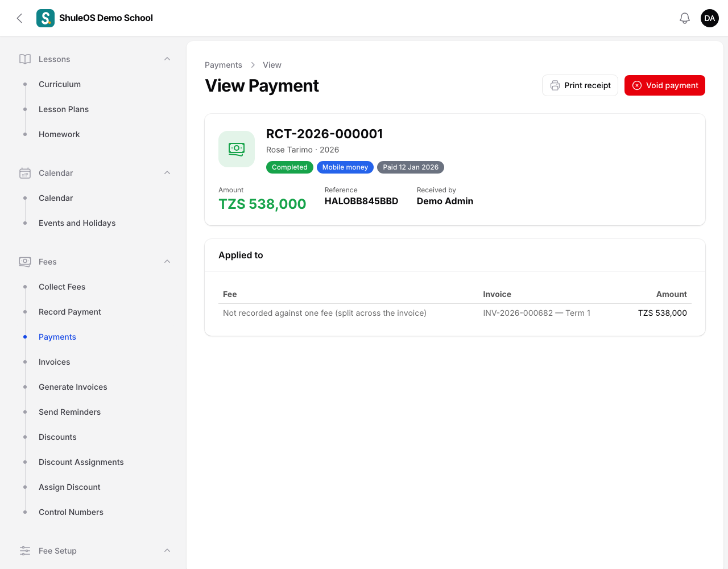The width and height of the screenshot is (728, 569).
Task: Open the Calendar sub-item
Action: tap(56, 198)
